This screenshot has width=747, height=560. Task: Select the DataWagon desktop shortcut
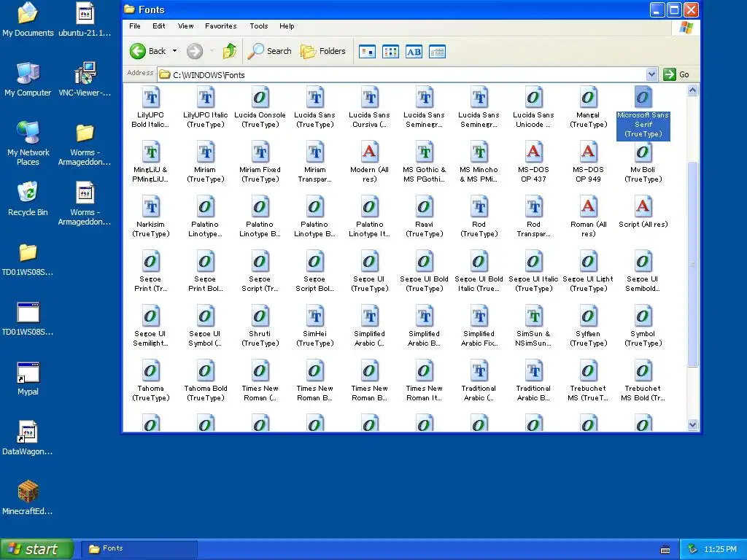point(28,438)
